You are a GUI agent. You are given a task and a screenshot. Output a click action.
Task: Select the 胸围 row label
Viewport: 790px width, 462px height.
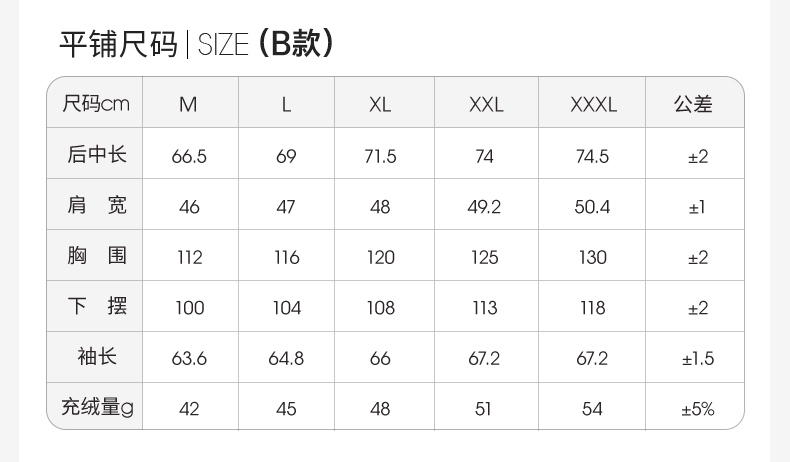click(97, 255)
